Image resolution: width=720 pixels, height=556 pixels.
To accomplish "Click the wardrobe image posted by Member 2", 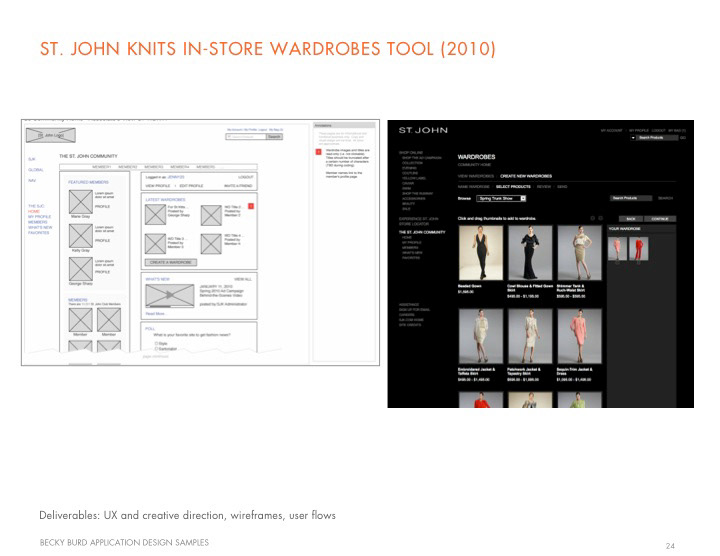I will pos(211,215).
